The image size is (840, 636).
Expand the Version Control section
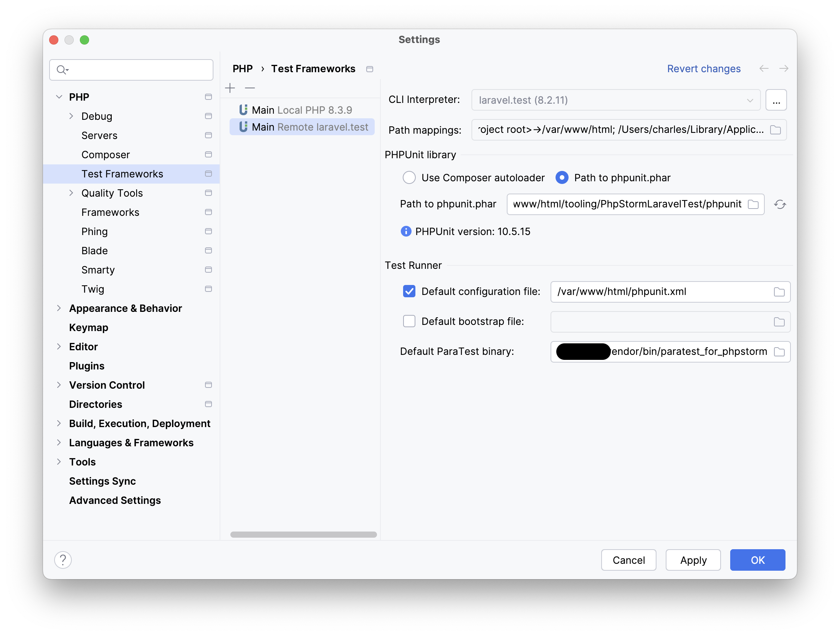(59, 385)
